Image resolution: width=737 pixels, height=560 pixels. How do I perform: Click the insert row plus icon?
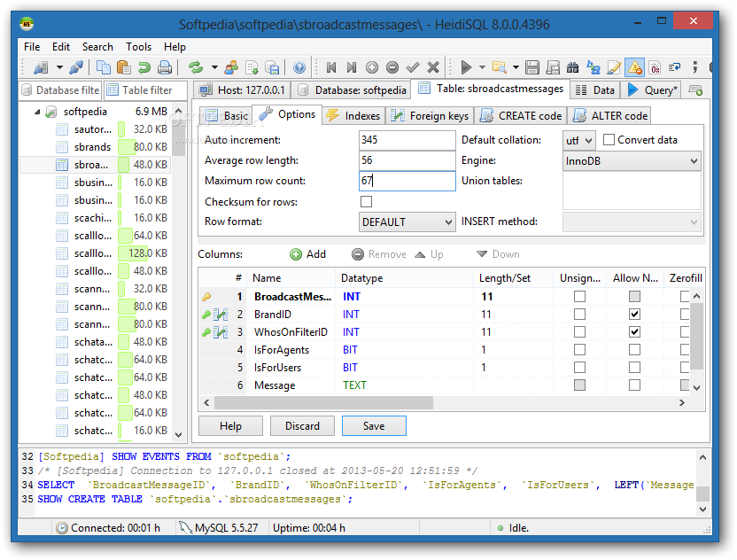pos(372,67)
